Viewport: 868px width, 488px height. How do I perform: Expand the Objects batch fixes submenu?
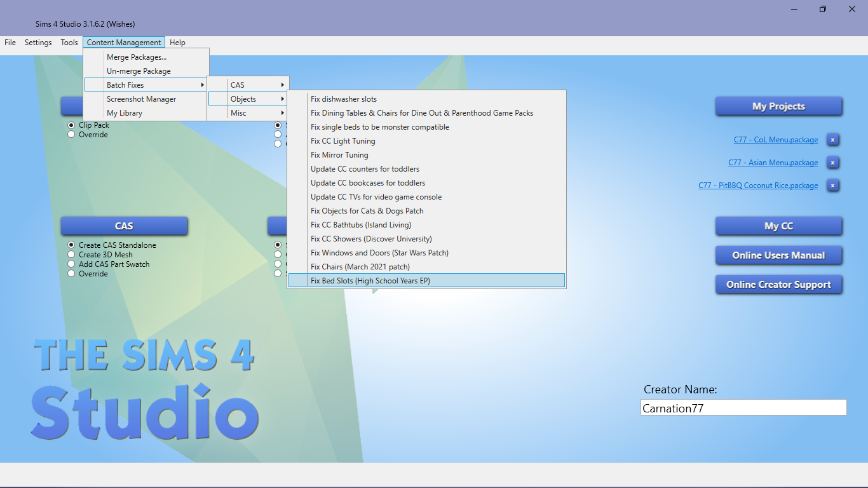point(248,99)
